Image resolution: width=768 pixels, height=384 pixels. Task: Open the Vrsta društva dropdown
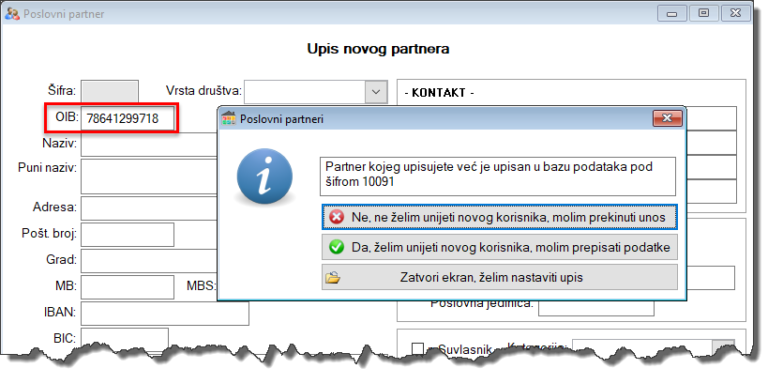click(376, 92)
